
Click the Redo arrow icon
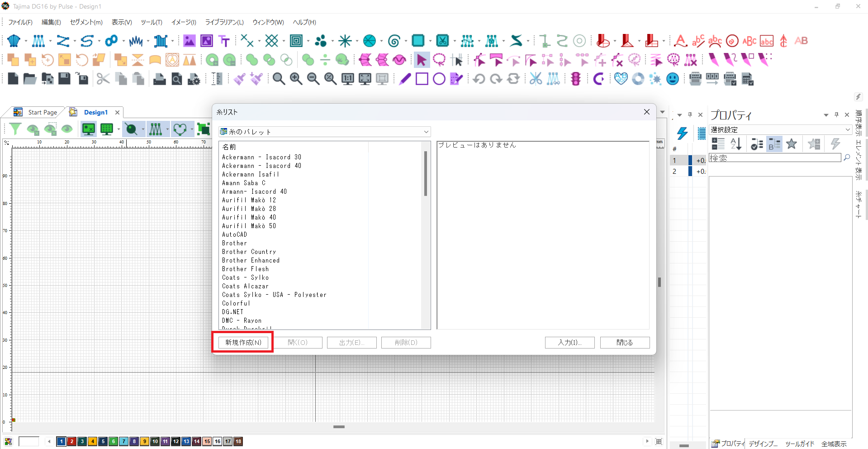click(x=496, y=79)
